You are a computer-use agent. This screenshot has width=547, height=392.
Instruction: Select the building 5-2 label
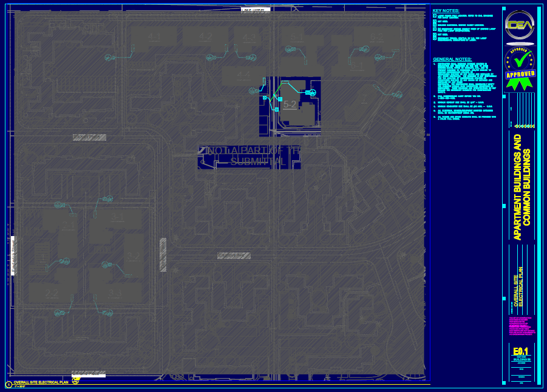click(290, 104)
